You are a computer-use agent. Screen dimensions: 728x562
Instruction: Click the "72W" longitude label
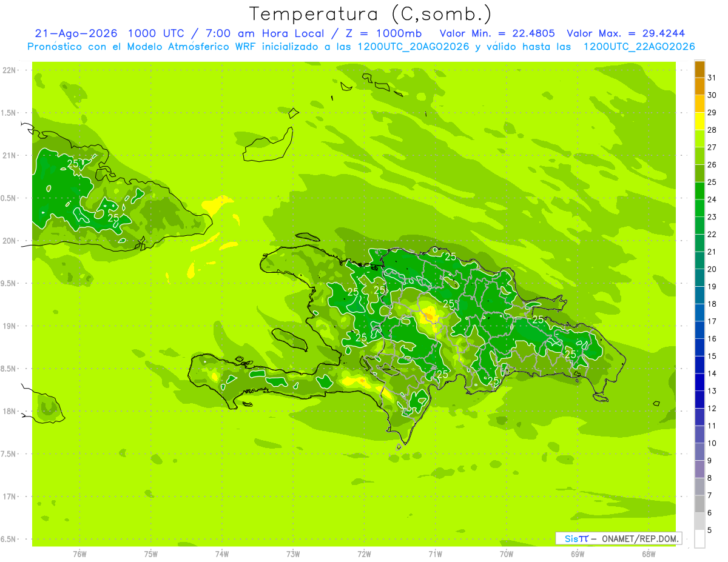[x=364, y=554]
